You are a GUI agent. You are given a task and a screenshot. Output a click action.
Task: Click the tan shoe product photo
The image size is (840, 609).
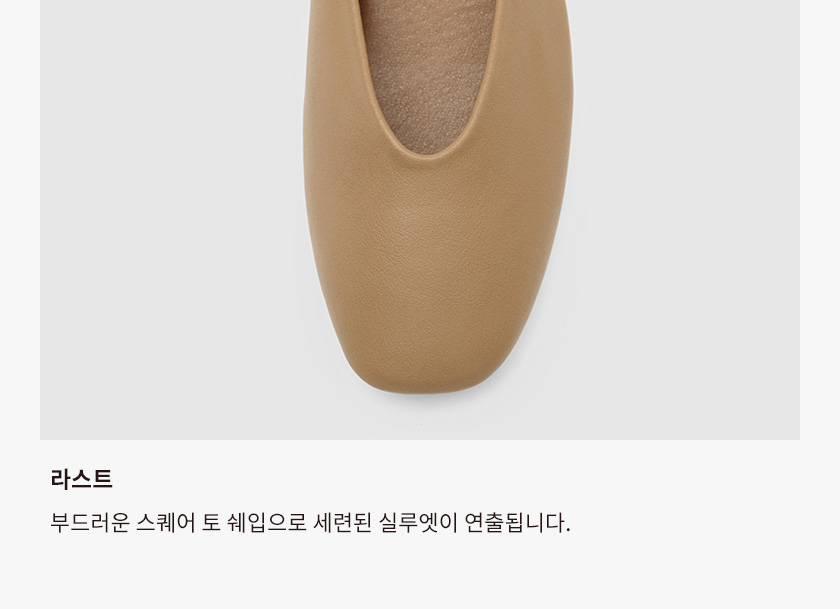pos(420,220)
